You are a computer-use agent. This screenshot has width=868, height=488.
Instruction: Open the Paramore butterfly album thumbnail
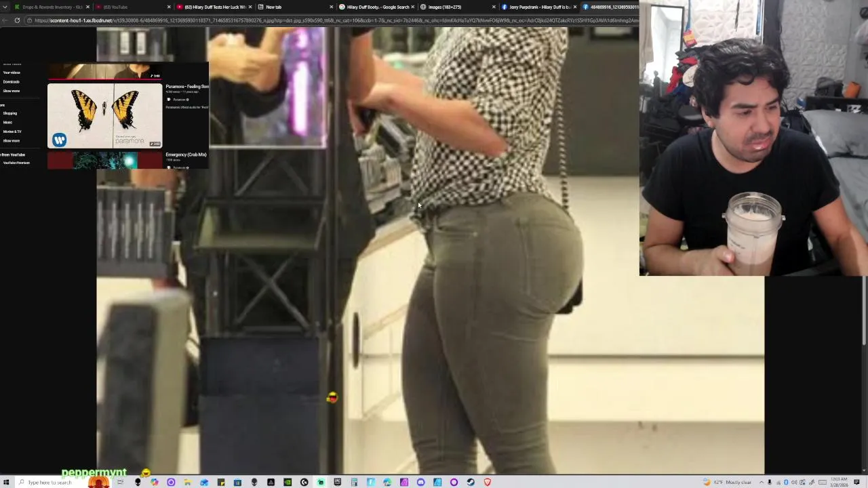(x=105, y=115)
